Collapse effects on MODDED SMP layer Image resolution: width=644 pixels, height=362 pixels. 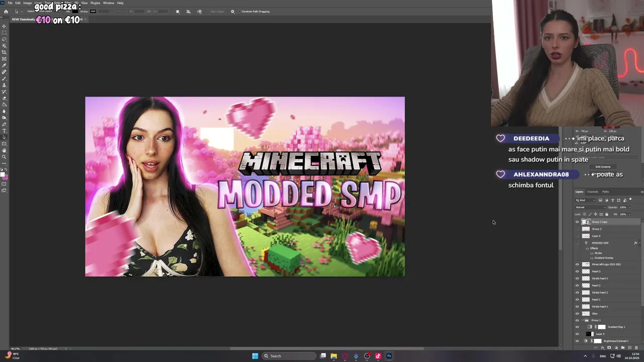tap(639, 243)
